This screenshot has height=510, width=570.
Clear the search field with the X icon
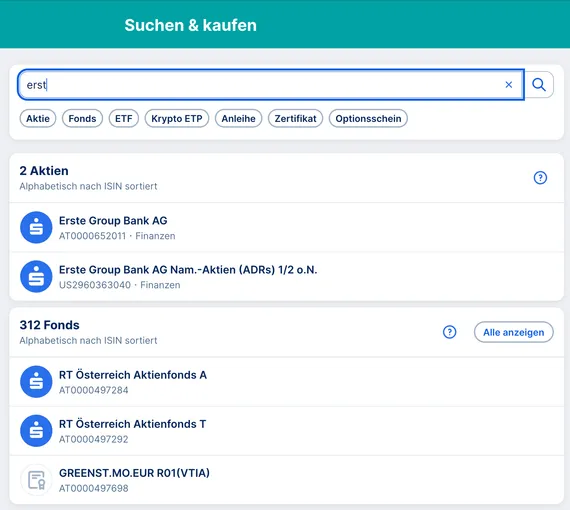(x=509, y=85)
